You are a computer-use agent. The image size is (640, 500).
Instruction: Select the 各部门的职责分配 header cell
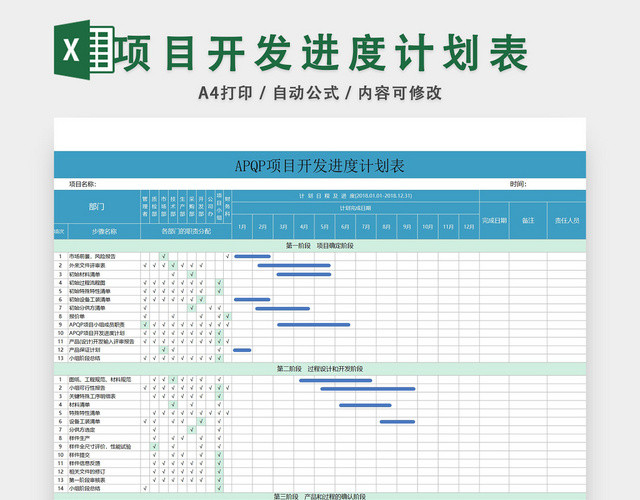(186, 231)
